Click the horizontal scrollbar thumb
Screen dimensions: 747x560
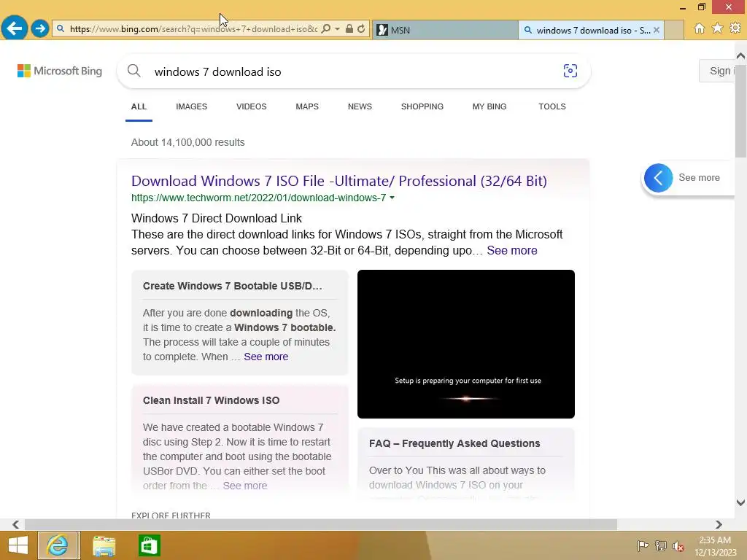pos(321,524)
